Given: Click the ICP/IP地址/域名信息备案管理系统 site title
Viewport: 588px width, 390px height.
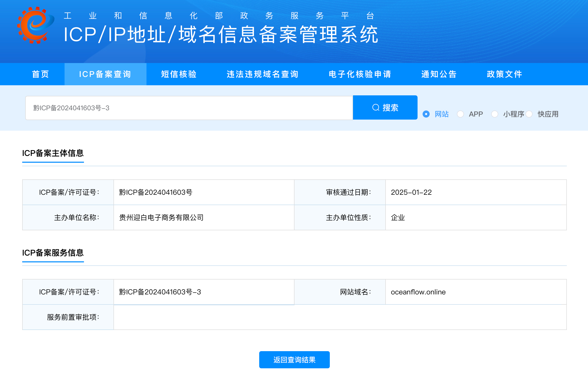Looking at the screenshot, I should coord(221,35).
